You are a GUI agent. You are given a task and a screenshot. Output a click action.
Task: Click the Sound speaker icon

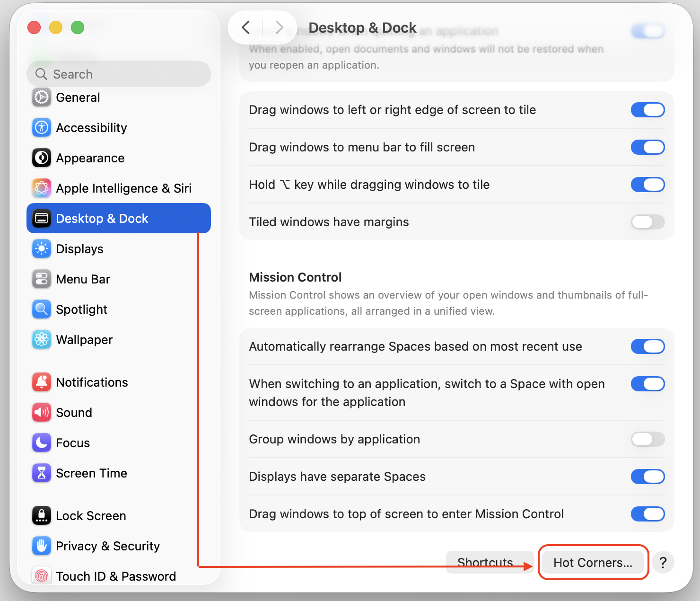(x=42, y=413)
